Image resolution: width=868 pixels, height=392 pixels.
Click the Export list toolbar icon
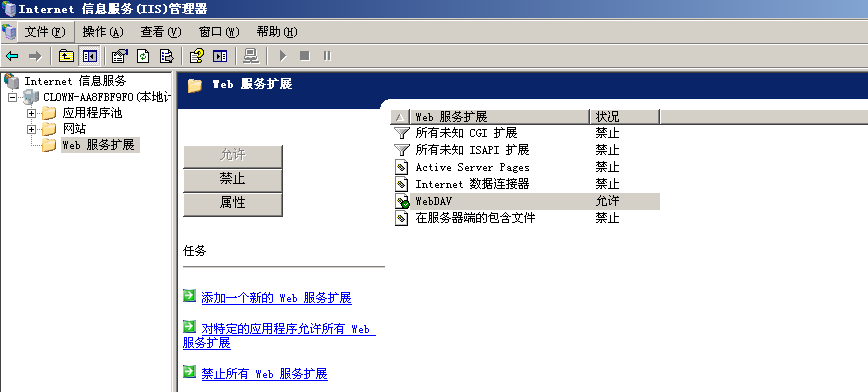167,56
